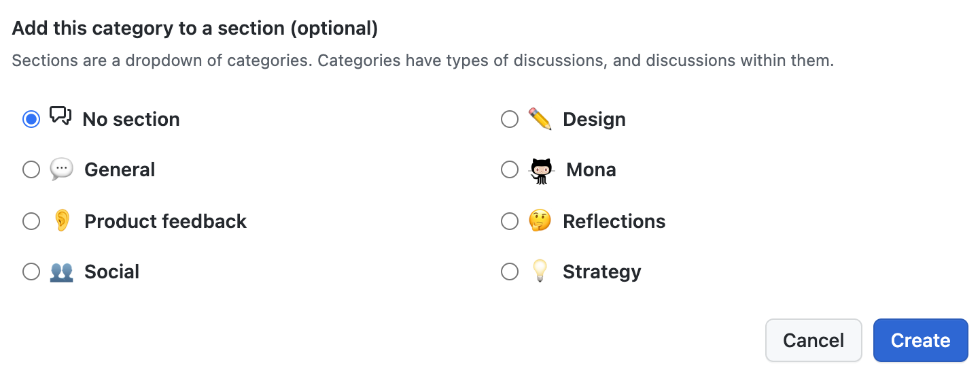
Task: Select the Reflections radio option
Action: 510,221
